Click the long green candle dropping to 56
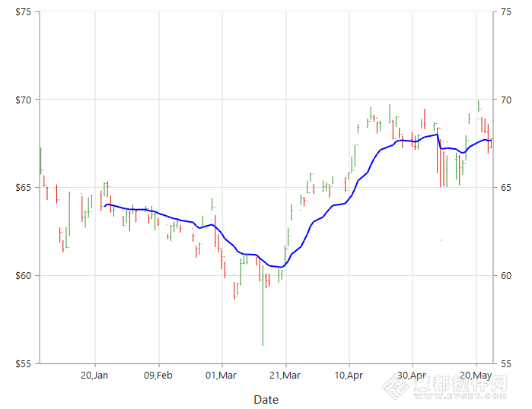Image resolution: width=532 pixels, height=409 pixels. coord(263,306)
